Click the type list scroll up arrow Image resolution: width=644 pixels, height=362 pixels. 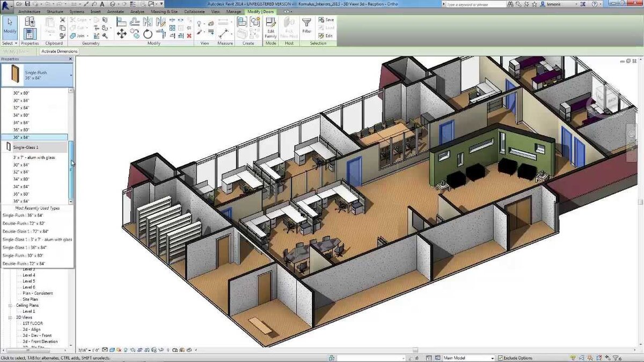click(x=71, y=91)
